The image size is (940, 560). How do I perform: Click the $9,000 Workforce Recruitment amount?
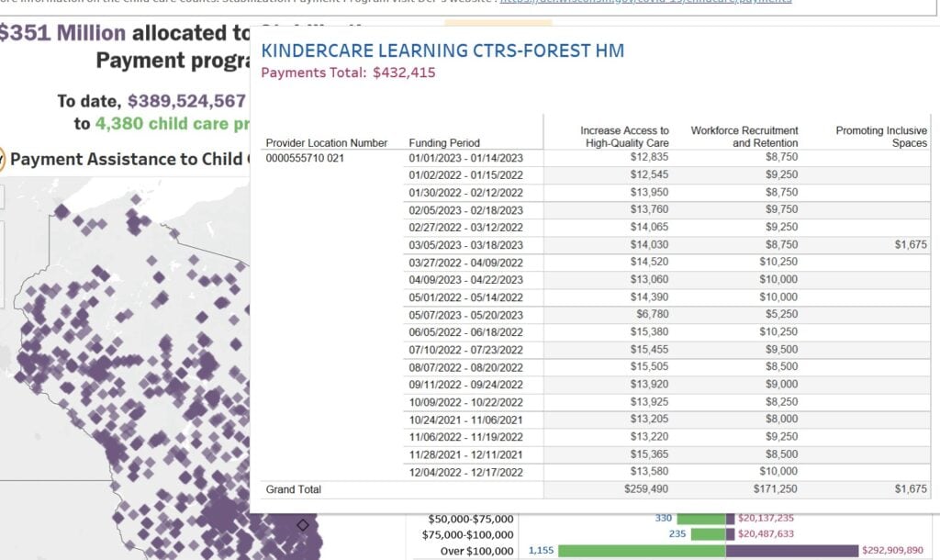(x=782, y=384)
